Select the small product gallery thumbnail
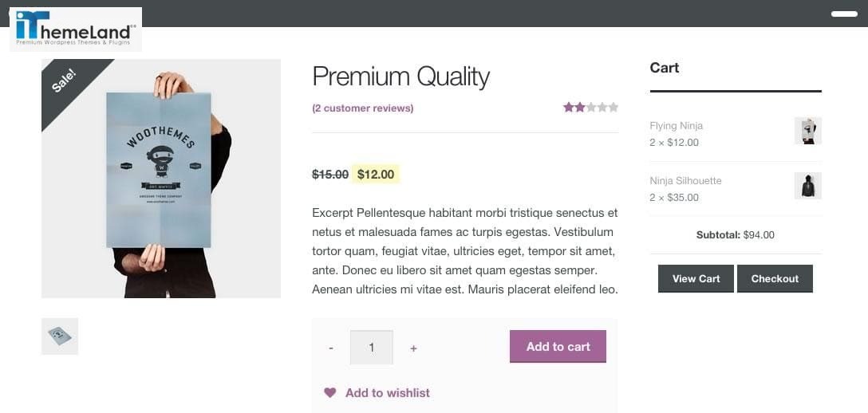 tap(60, 336)
